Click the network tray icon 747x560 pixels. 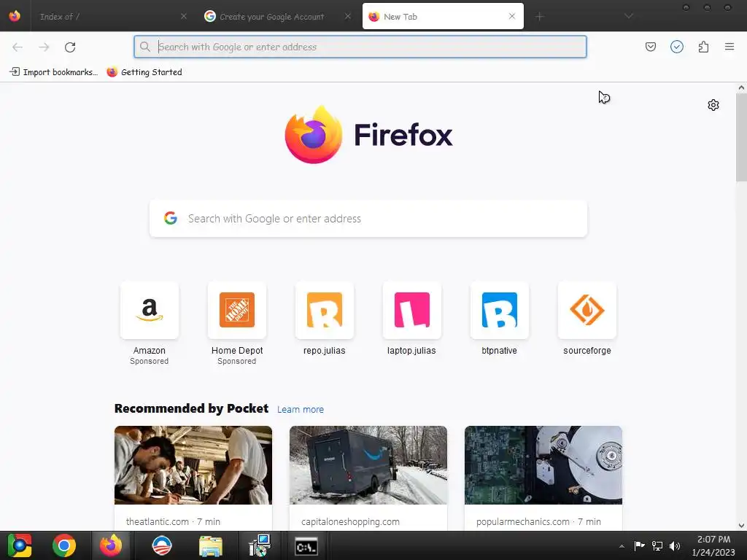pyautogui.click(x=657, y=545)
